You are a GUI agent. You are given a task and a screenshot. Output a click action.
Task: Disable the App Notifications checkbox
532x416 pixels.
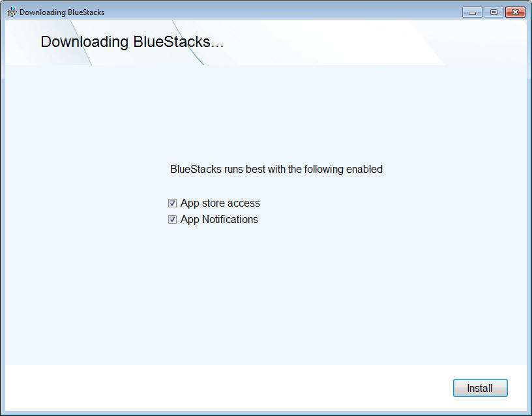click(172, 220)
